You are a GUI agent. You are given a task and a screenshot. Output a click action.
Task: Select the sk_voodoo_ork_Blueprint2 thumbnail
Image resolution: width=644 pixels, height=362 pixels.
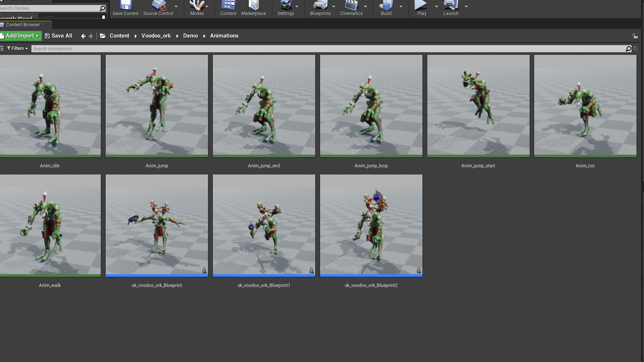[371, 226]
